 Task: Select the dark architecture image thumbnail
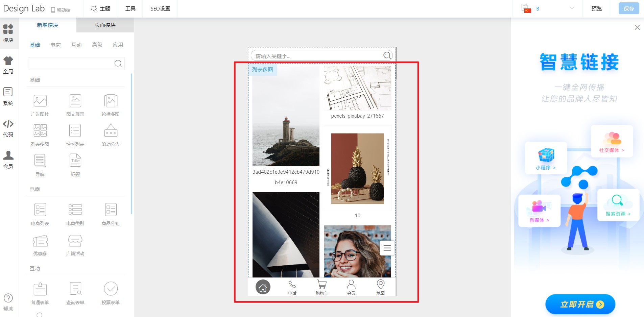[x=286, y=235]
